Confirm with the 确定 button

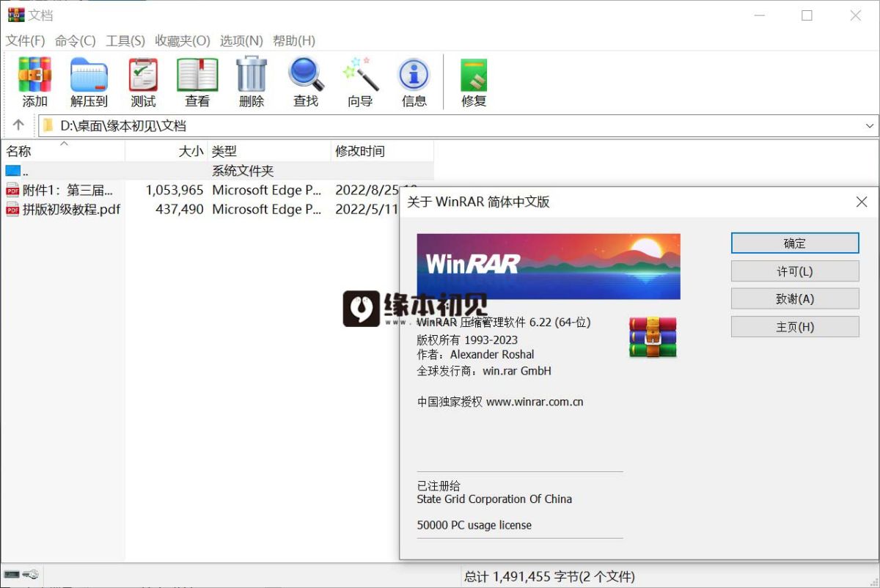click(795, 243)
